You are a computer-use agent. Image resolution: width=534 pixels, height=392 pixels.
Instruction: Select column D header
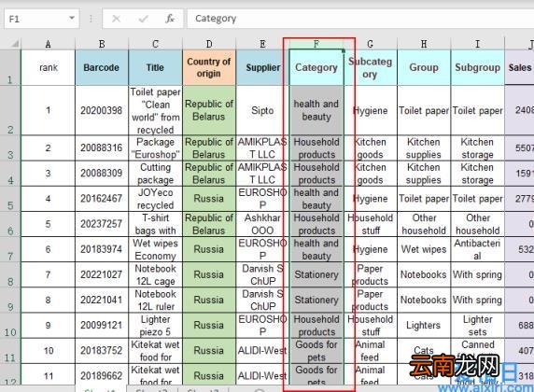[x=209, y=44]
